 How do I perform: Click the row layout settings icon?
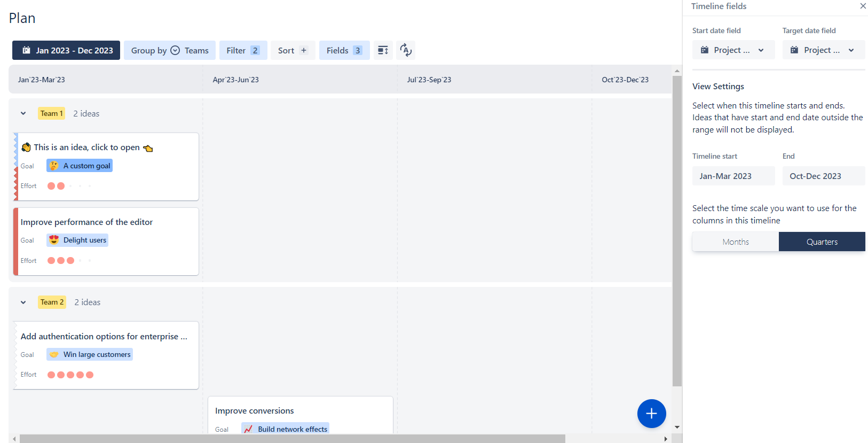(x=383, y=50)
